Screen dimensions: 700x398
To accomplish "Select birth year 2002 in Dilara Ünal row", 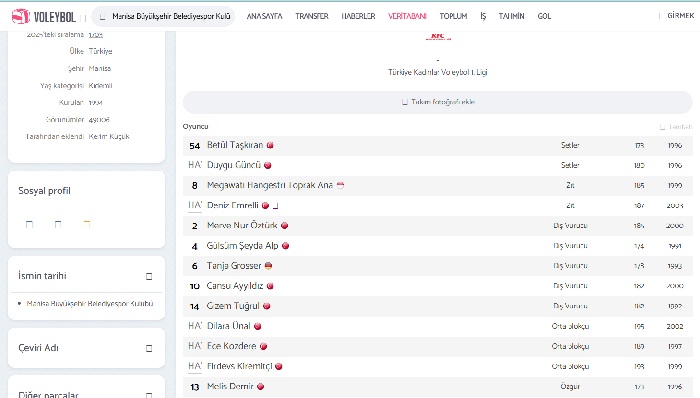I will tap(675, 327).
